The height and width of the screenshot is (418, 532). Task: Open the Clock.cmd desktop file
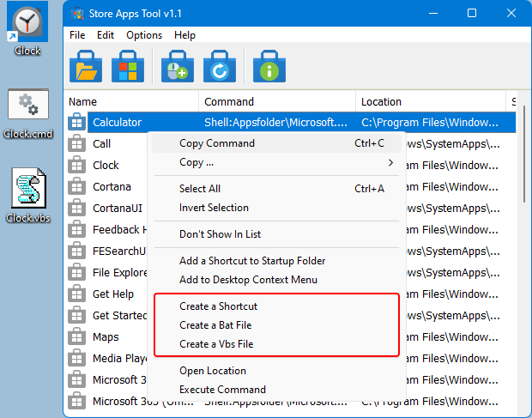tap(28, 108)
